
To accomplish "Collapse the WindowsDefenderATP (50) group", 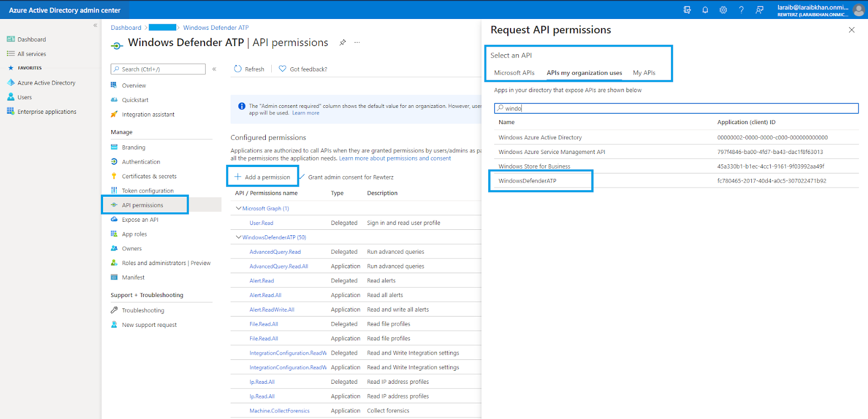I will 238,237.
